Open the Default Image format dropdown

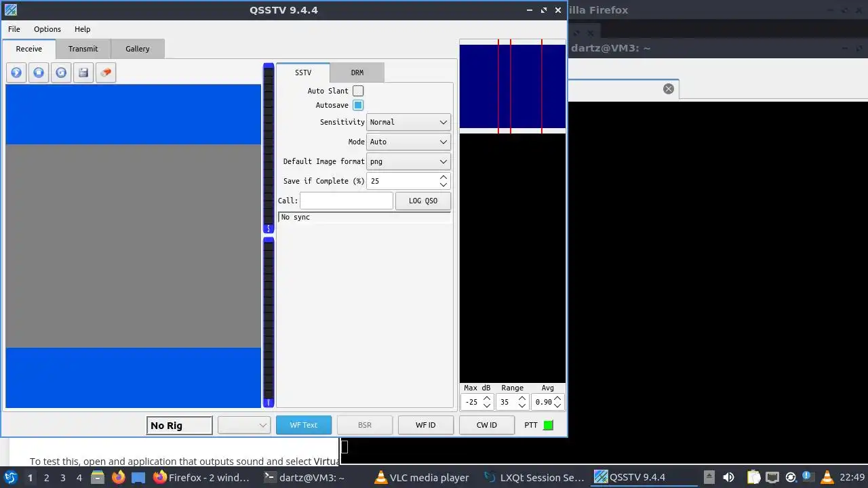[408, 161]
